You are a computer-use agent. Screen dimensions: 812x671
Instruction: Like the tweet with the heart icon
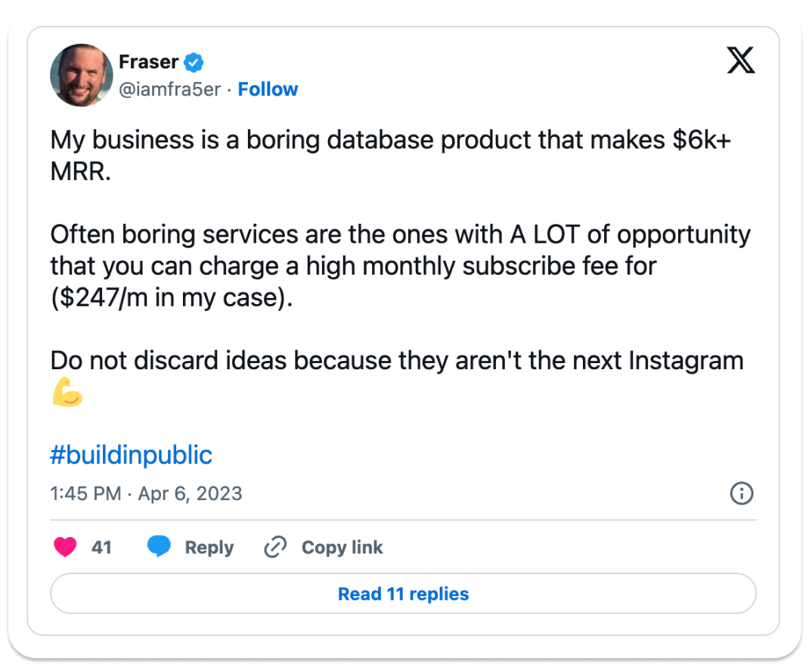coord(66,547)
